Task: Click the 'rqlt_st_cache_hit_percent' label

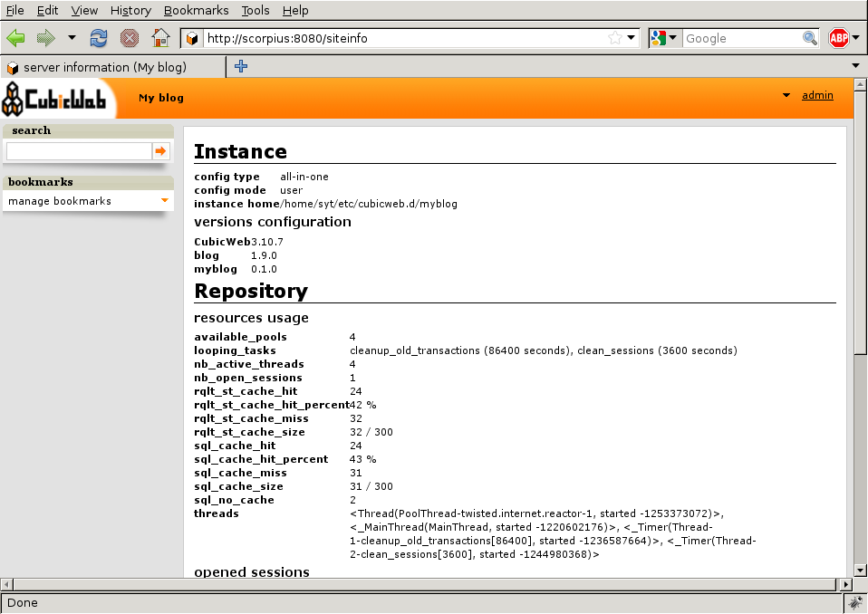Action: (x=272, y=405)
